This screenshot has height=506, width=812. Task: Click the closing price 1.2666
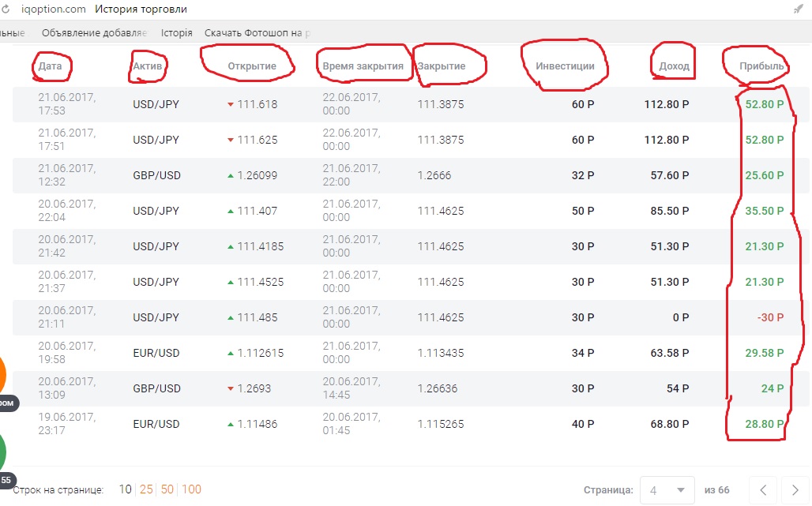tap(434, 176)
